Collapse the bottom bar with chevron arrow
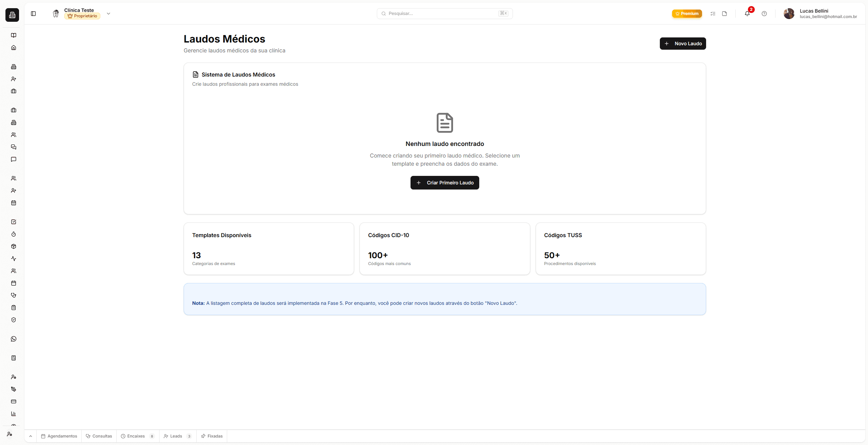 coord(30,436)
